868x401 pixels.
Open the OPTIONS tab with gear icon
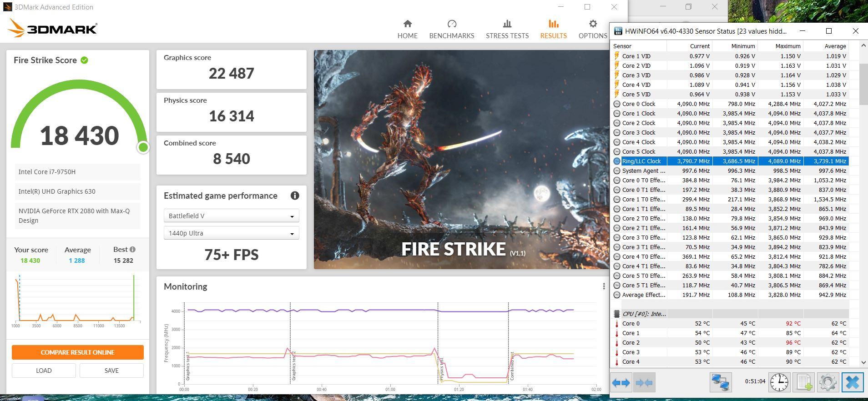593,29
